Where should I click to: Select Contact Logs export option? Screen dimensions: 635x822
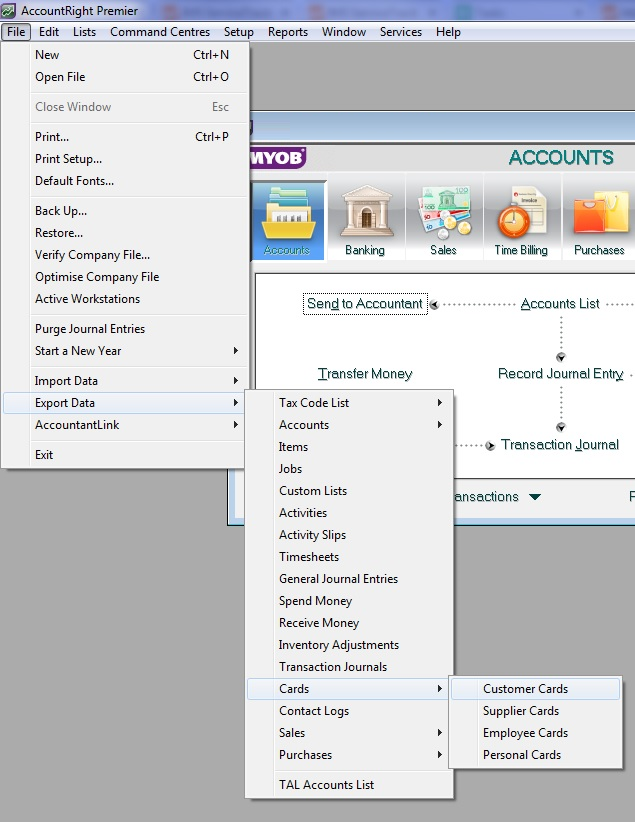[x=349, y=711]
